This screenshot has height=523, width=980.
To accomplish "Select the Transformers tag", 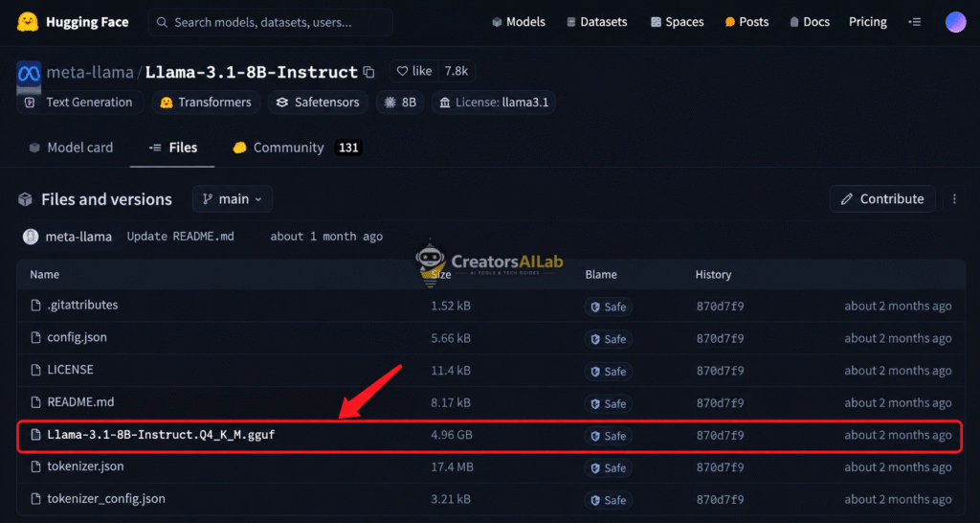I will (x=206, y=102).
